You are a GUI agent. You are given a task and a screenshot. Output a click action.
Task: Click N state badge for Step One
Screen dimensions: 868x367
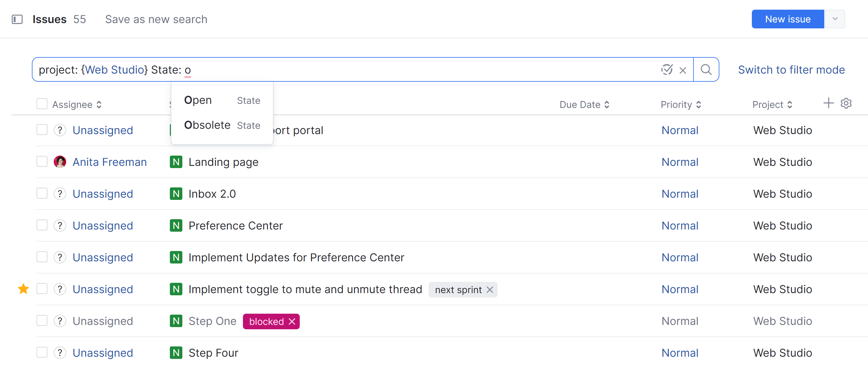(176, 321)
